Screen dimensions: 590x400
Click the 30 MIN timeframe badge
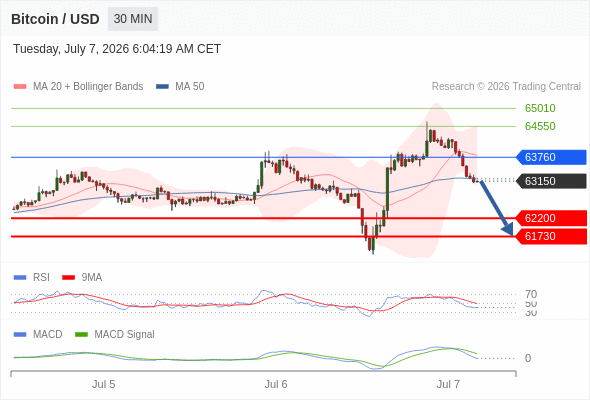pos(133,19)
